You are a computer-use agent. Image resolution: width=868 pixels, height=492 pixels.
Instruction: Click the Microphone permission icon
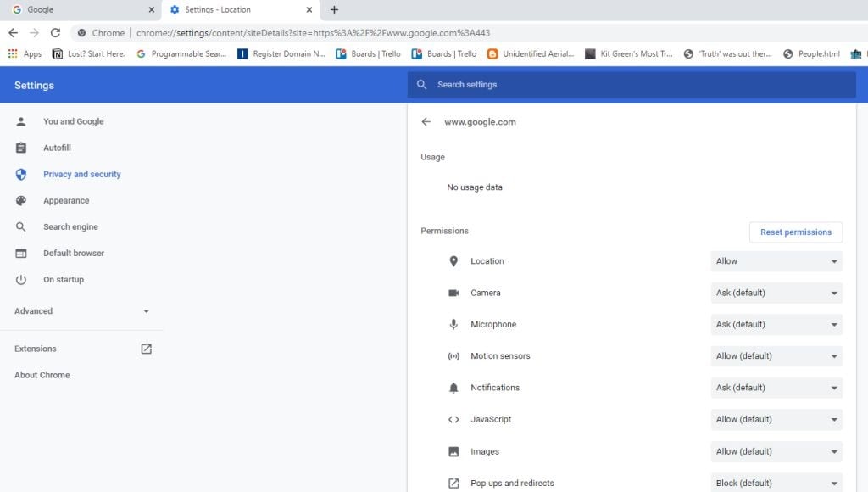[453, 324]
